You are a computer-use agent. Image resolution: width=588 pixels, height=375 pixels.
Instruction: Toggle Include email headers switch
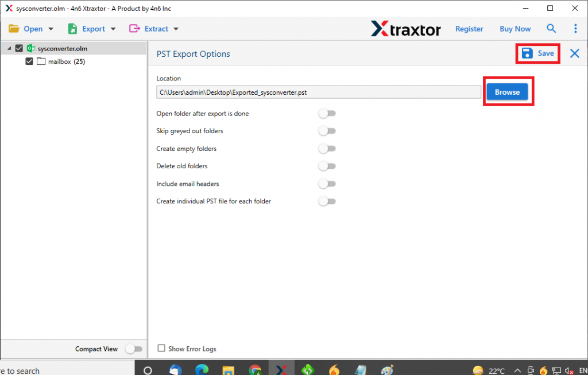tap(327, 184)
